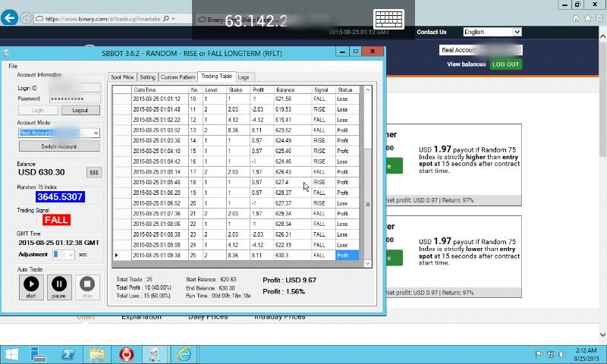
Task: Switch to Internet Explorer on taskbar
Action: click(x=184, y=354)
